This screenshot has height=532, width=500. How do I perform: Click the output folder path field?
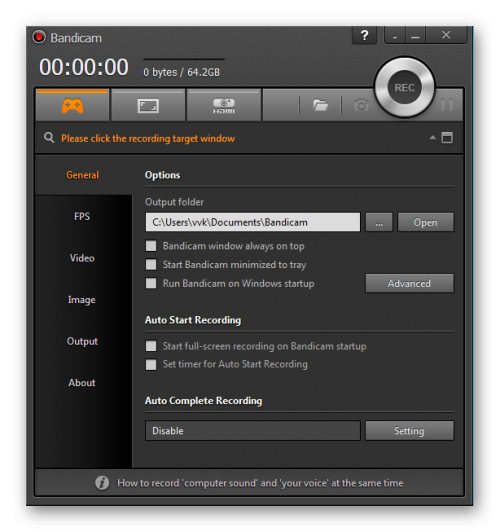click(x=253, y=222)
